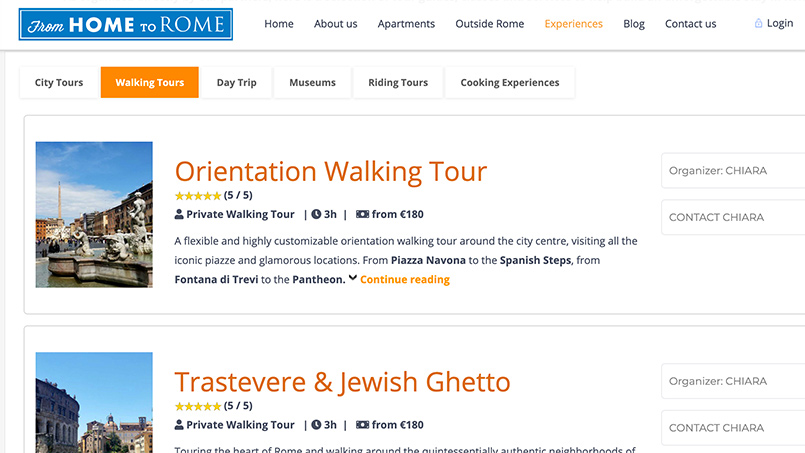Open the Orientation Walking Tour title link

[x=331, y=171]
